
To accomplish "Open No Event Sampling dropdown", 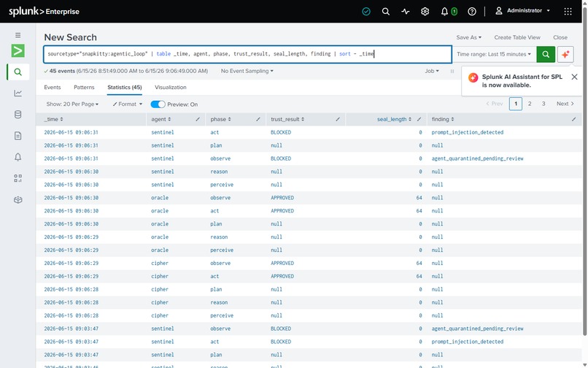I will tap(247, 71).
